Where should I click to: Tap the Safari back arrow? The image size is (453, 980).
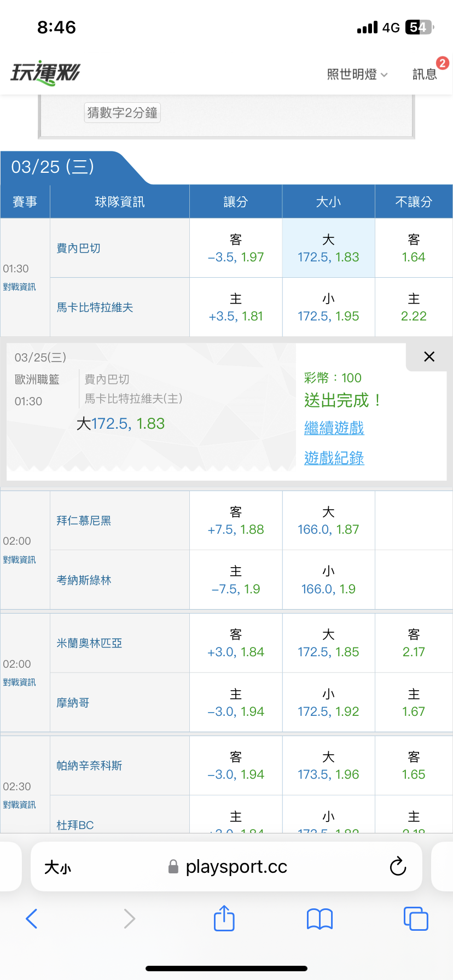[x=32, y=919]
